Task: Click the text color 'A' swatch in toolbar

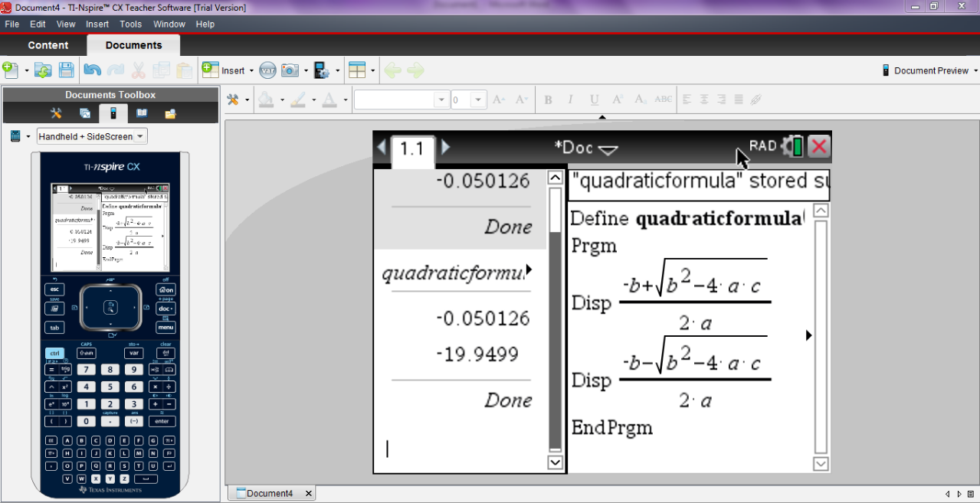Action: pos(329,100)
